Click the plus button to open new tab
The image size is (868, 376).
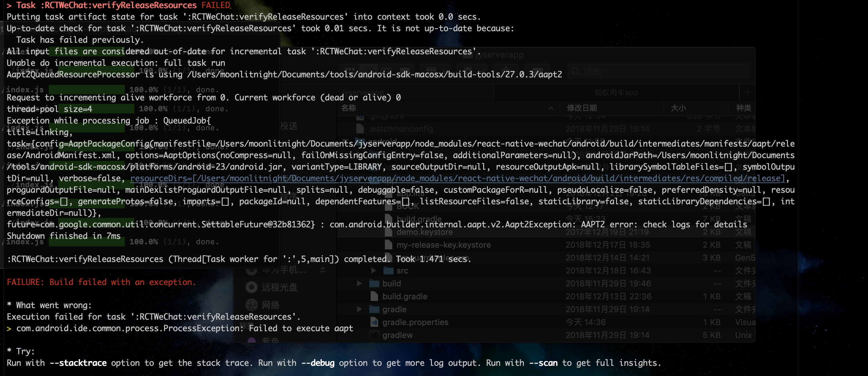pos(747,92)
